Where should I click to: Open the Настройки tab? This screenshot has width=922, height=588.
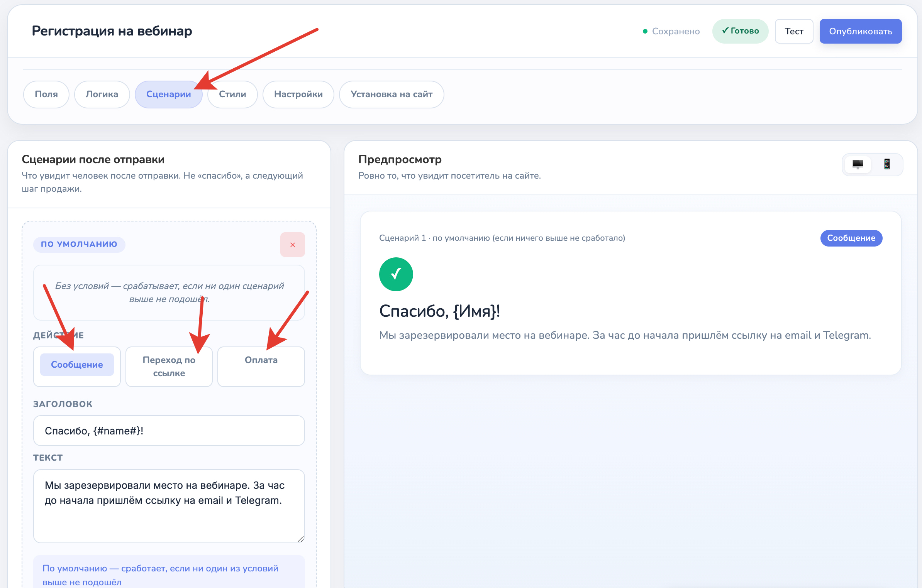click(298, 94)
